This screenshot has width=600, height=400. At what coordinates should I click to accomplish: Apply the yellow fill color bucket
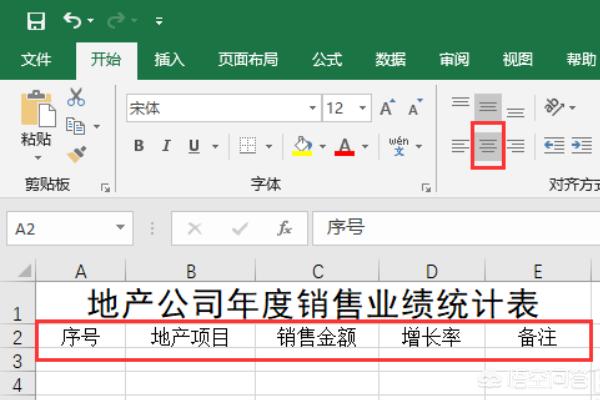click(x=302, y=146)
